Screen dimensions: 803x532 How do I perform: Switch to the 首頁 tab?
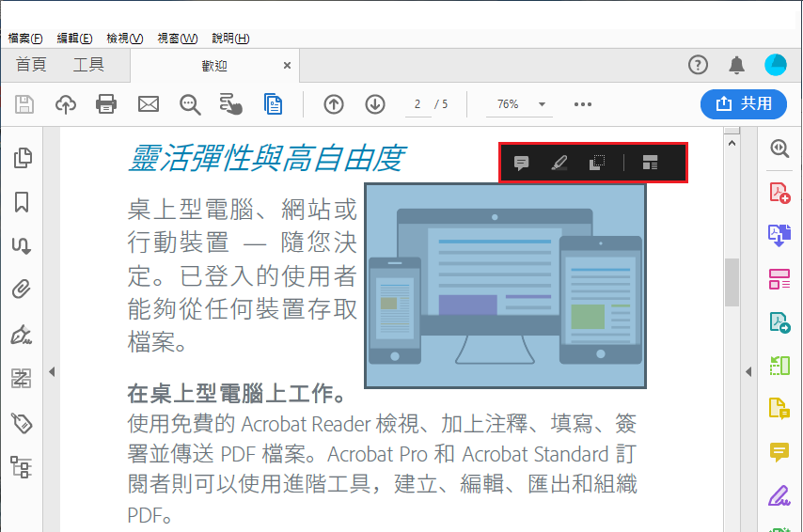[x=31, y=65]
